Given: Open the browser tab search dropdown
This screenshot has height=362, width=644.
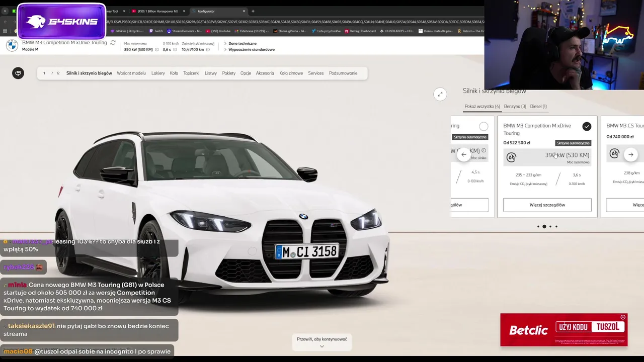Looking at the screenshot, I should click(x=5, y=11).
